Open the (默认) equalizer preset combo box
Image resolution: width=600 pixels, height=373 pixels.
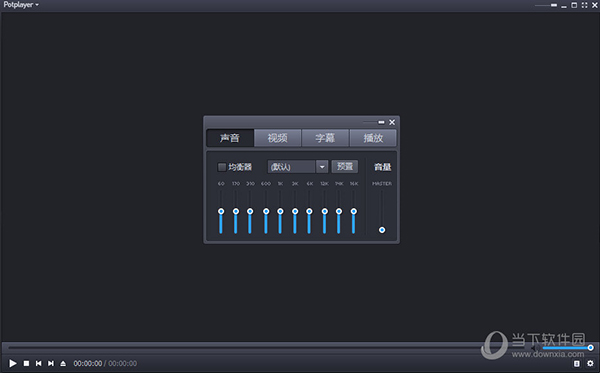(297, 167)
